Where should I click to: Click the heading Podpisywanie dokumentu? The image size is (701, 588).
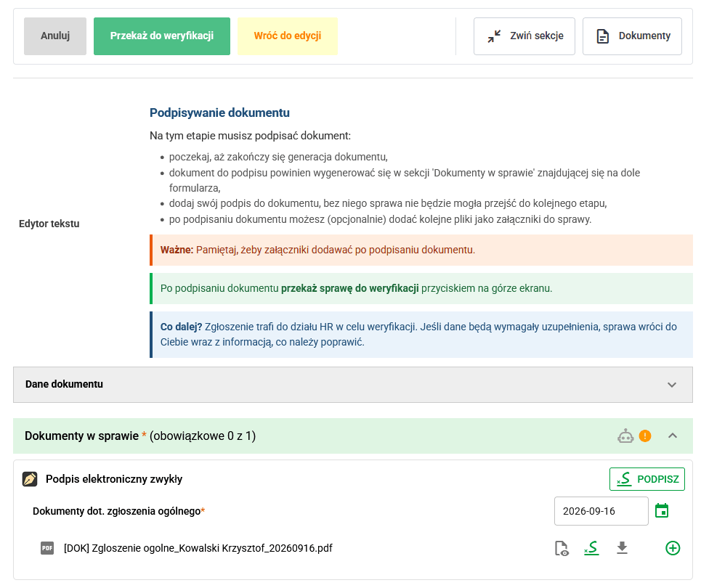click(219, 113)
